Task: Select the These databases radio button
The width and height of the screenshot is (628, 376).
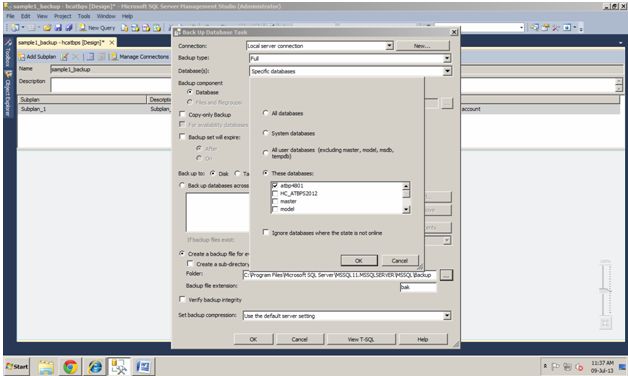Action: (x=266, y=173)
